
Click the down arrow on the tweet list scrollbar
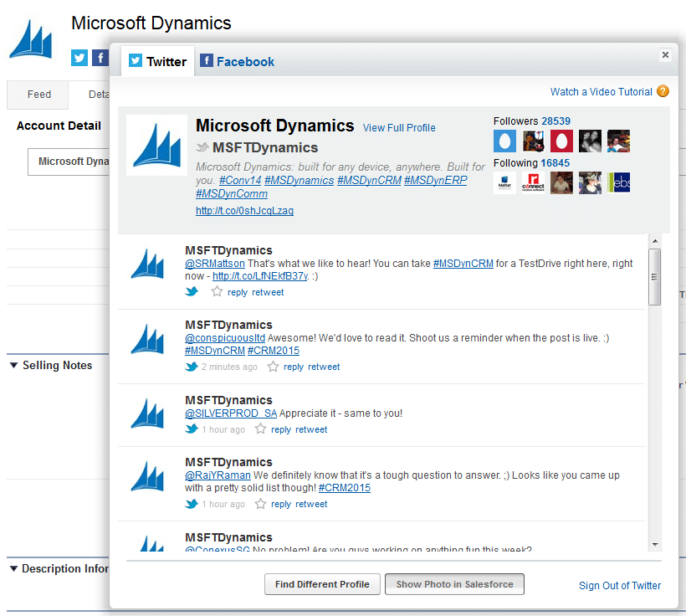(x=655, y=543)
